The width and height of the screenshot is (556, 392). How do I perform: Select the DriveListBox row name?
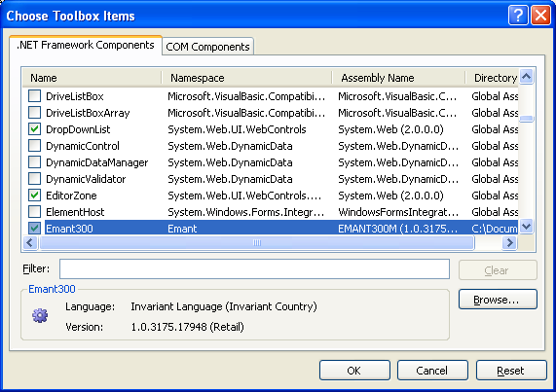[75, 96]
